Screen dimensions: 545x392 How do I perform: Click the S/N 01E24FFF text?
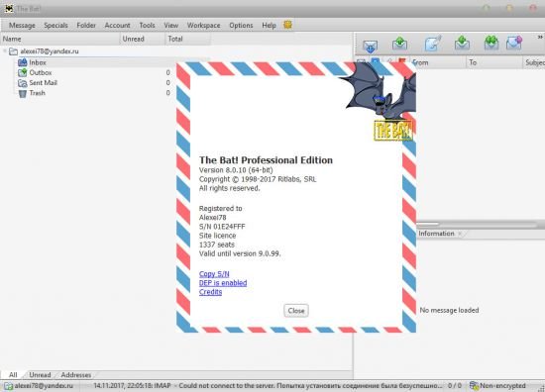click(222, 227)
